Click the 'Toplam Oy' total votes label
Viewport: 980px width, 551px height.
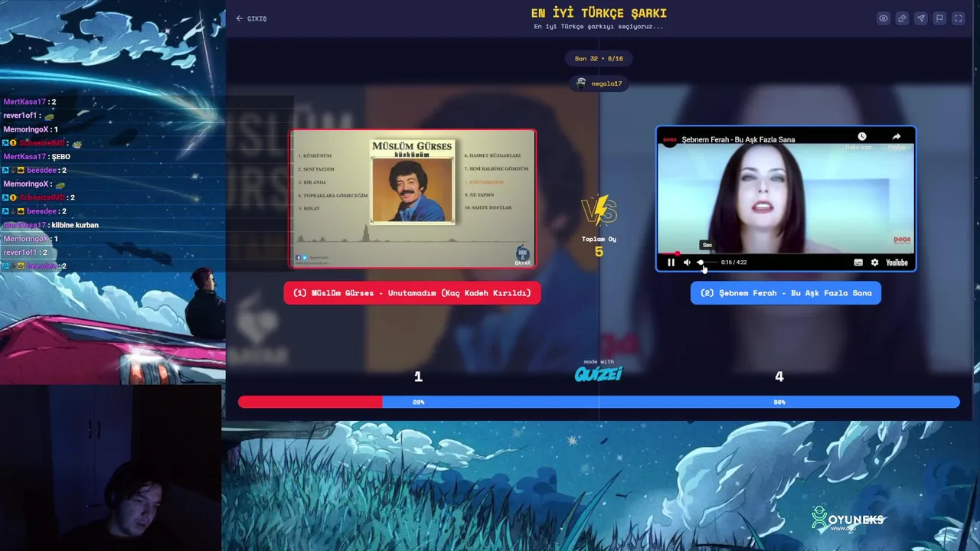599,239
